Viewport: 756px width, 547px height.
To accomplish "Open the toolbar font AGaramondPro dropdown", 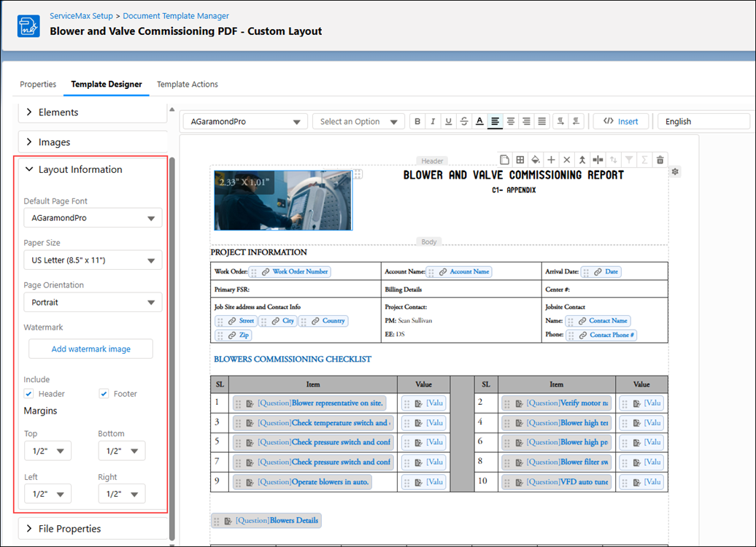I will point(245,122).
